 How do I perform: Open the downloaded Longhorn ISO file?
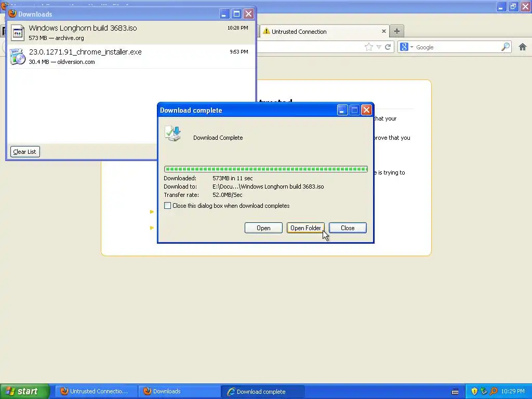263,228
